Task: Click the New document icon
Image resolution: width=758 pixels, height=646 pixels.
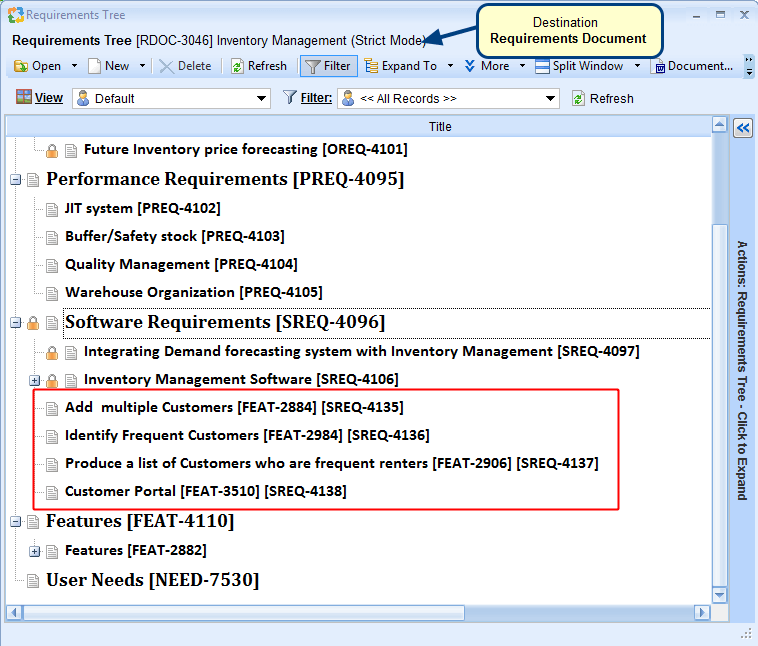Action: 95,66
